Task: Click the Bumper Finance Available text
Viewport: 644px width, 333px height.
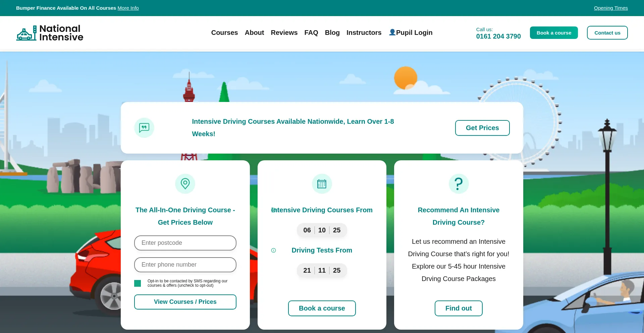Action: [x=66, y=8]
